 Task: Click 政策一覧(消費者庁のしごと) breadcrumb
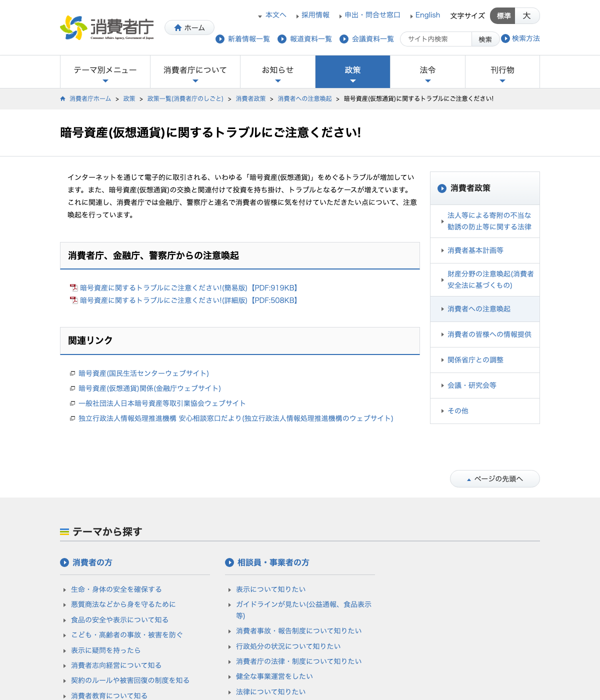click(185, 98)
